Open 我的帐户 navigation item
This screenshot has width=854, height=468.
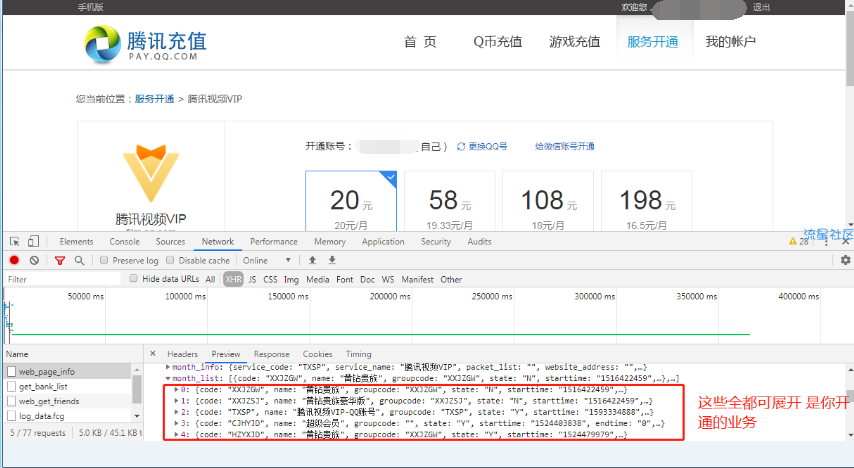coord(730,42)
